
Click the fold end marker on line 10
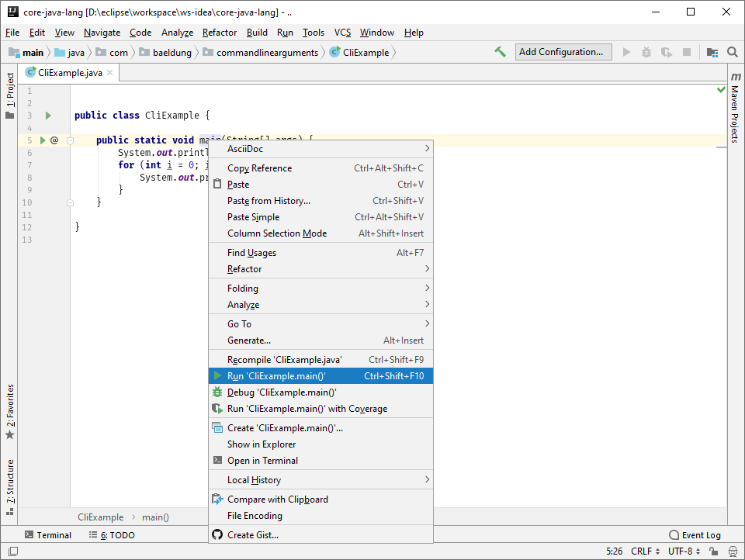70,202
